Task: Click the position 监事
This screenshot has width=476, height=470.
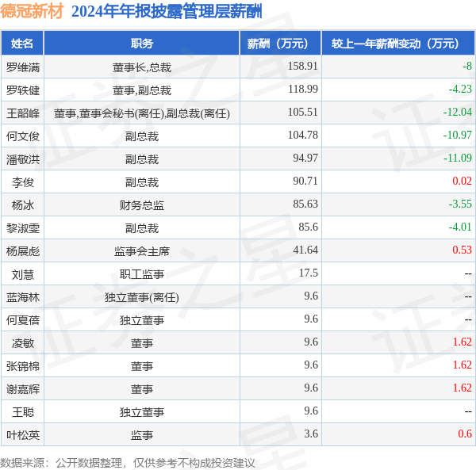Action: point(142,435)
